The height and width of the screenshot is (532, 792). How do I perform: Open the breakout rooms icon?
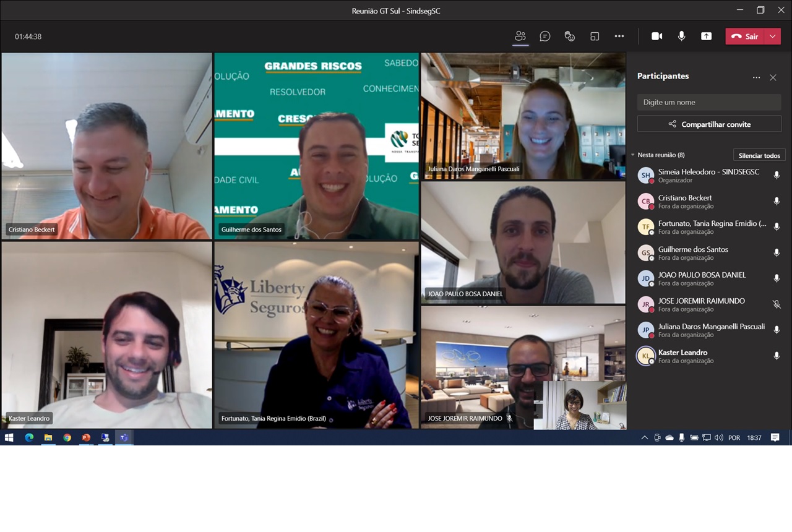click(x=595, y=36)
